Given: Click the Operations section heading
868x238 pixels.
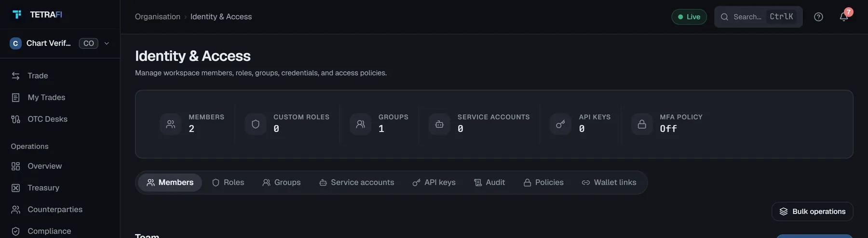Looking at the screenshot, I should pos(30,146).
